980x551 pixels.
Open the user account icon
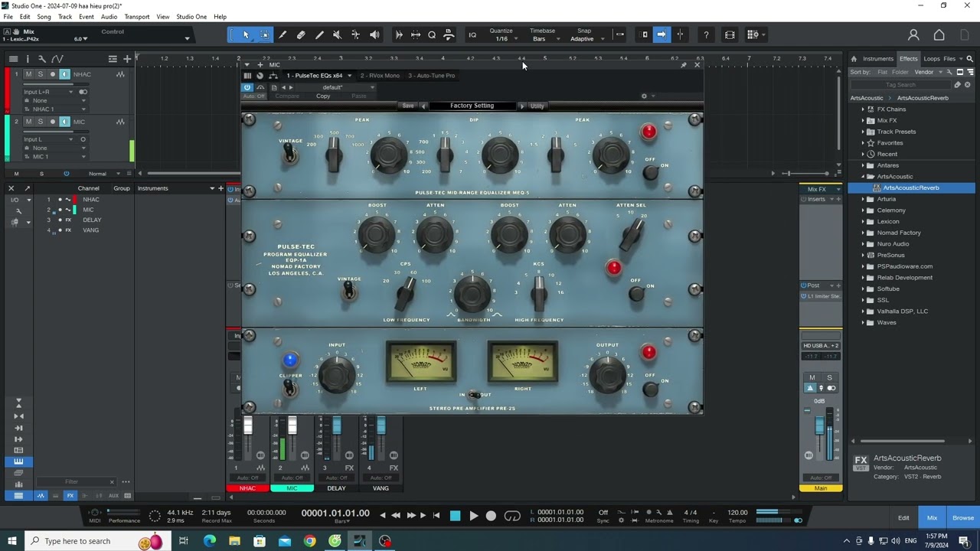[x=913, y=34]
